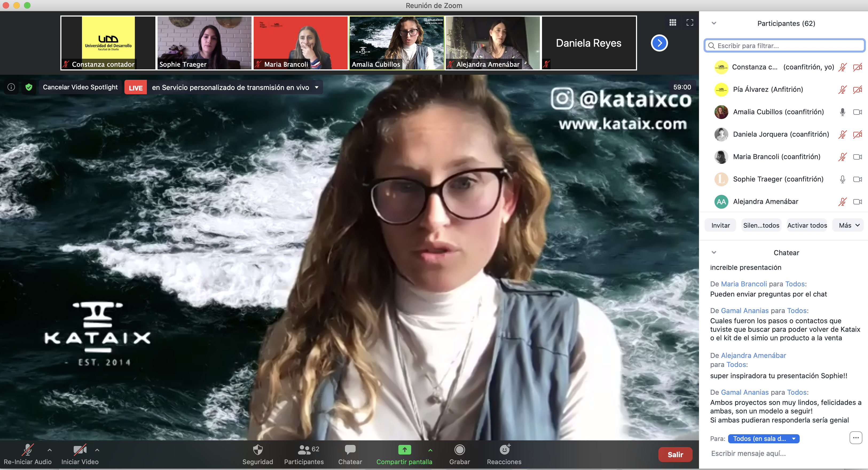Collapse the Participantes panel chevron

coord(714,23)
